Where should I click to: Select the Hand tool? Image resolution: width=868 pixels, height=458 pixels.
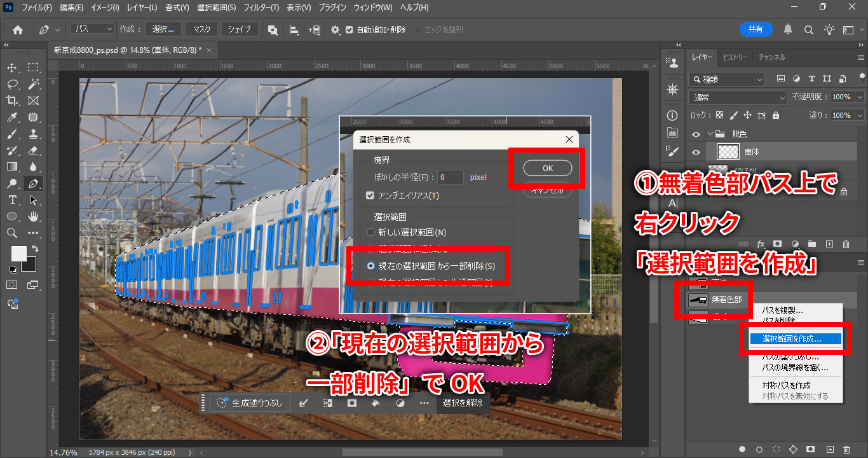pyautogui.click(x=33, y=217)
